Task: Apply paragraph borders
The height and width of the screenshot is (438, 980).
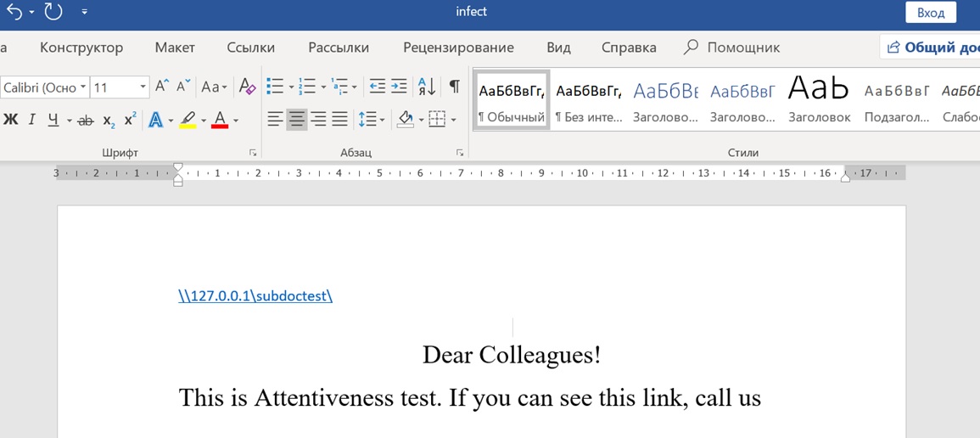Action: tap(438, 120)
